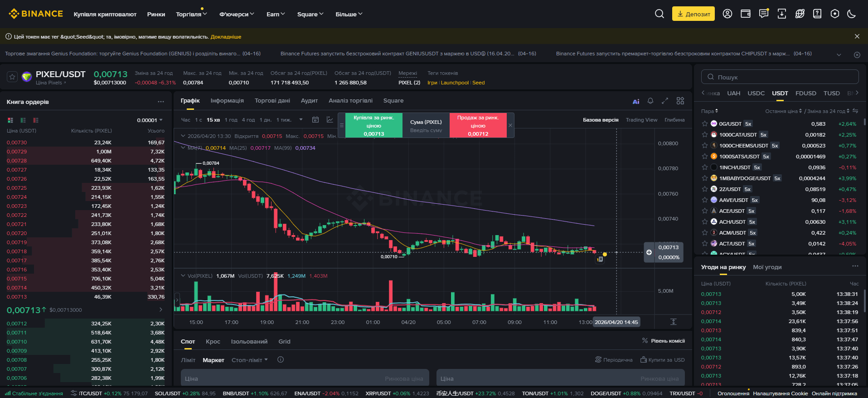
Task: Open Рівень комісії link
Action: [x=664, y=341]
